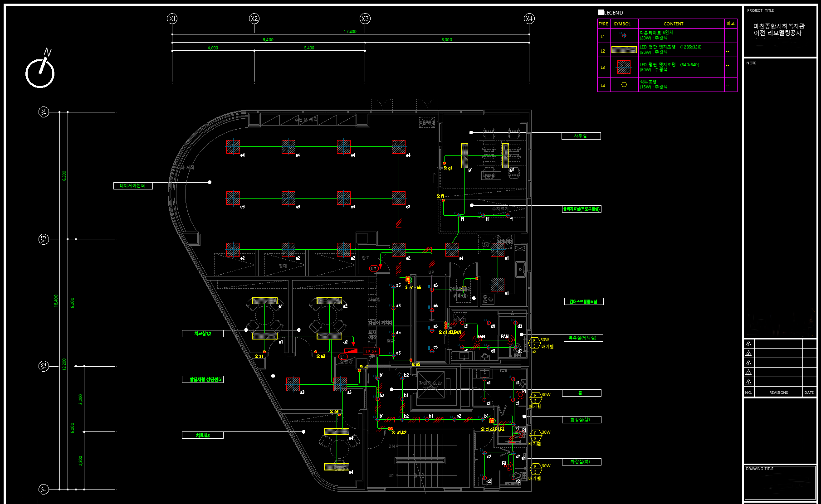Click the 사무실 room label box

[581, 136]
